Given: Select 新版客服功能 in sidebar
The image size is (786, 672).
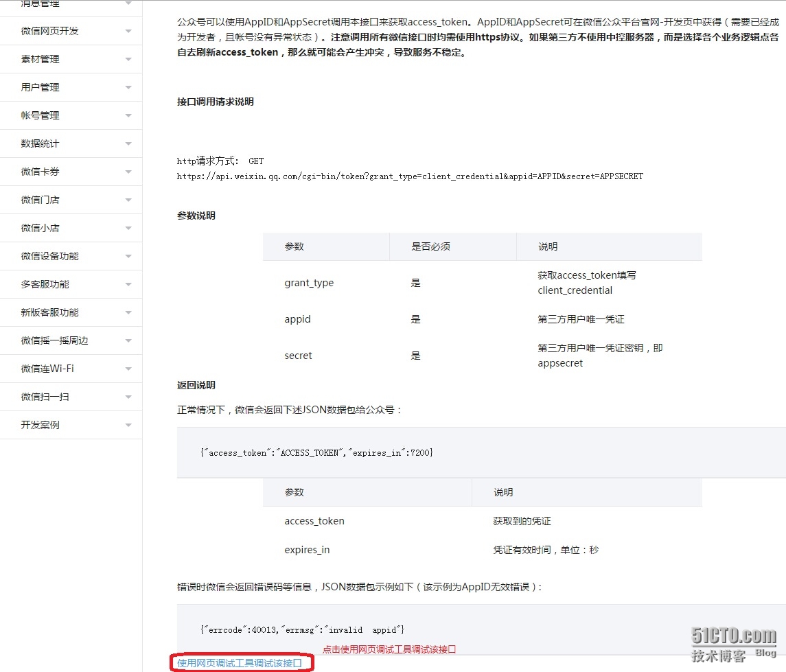Looking at the screenshot, I should [x=71, y=312].
